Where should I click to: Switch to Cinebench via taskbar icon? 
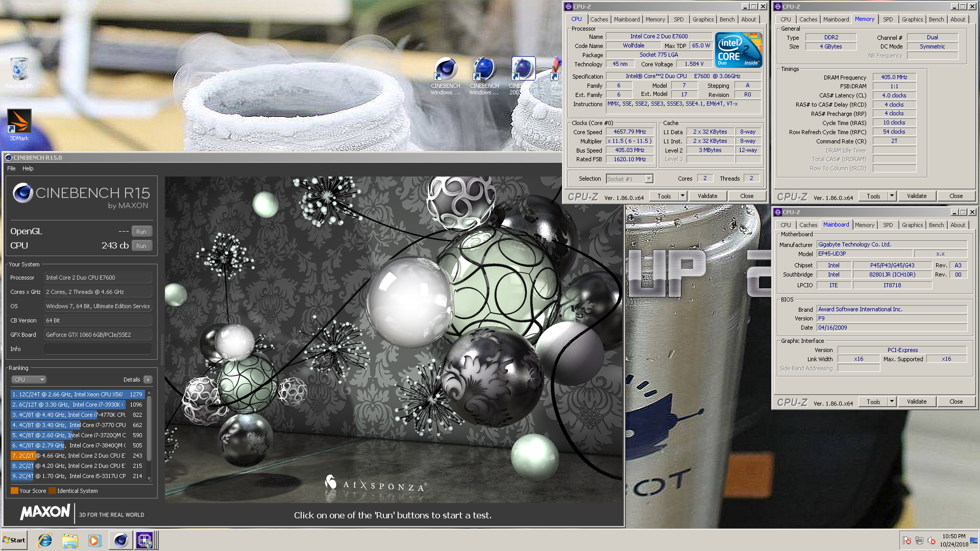[x=120, y=540]
